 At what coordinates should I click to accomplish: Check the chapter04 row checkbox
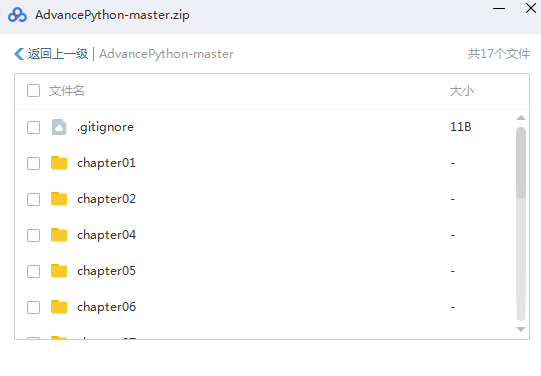pyautogui.click(x=33, y=235)
